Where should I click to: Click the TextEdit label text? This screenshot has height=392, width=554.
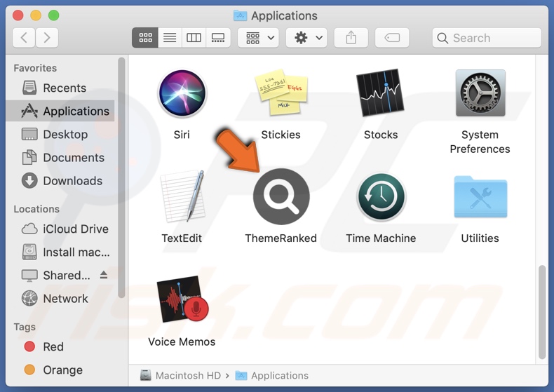click(x=182, y=238)
